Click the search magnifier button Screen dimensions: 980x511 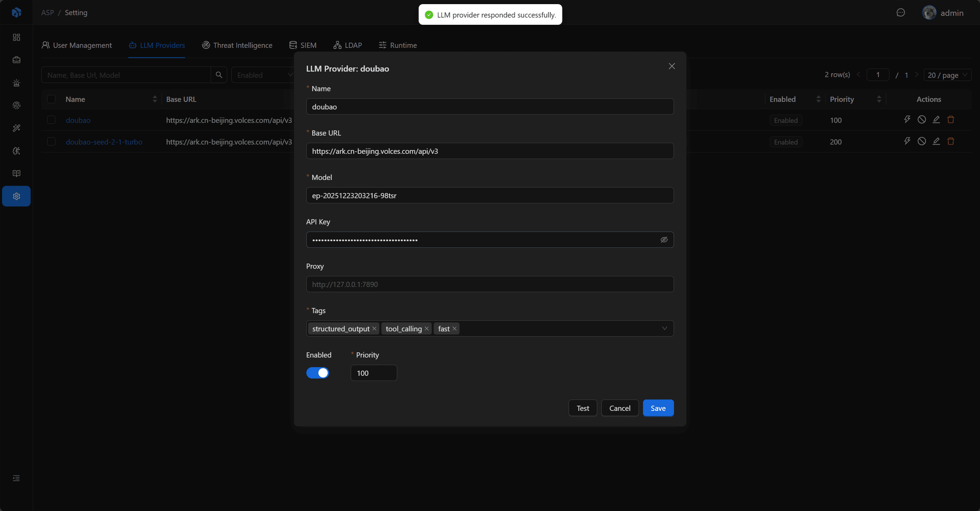point(219,75)
